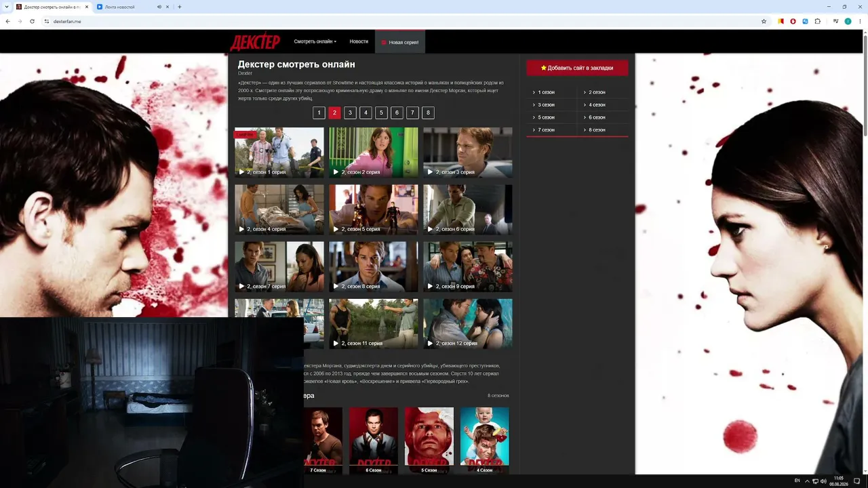868x488 pixels.
Task: Open the media controls icon in toolbar
Action: point(835,21)
